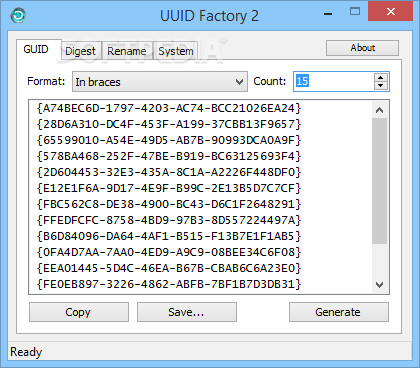Select GUID starting with 0FA4D7AA

point(169,252)
